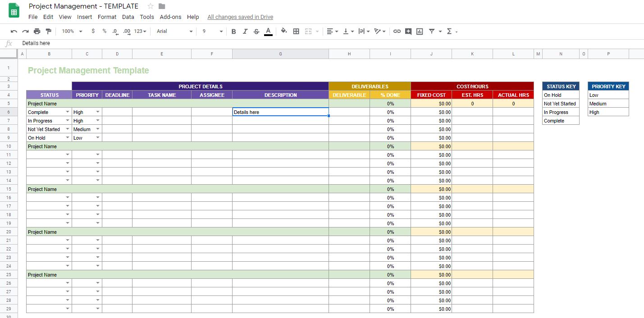The image size is (644, 318).
Task: Select the 'Not Yet Started' status key cell
Action: (x=561, y=104)
